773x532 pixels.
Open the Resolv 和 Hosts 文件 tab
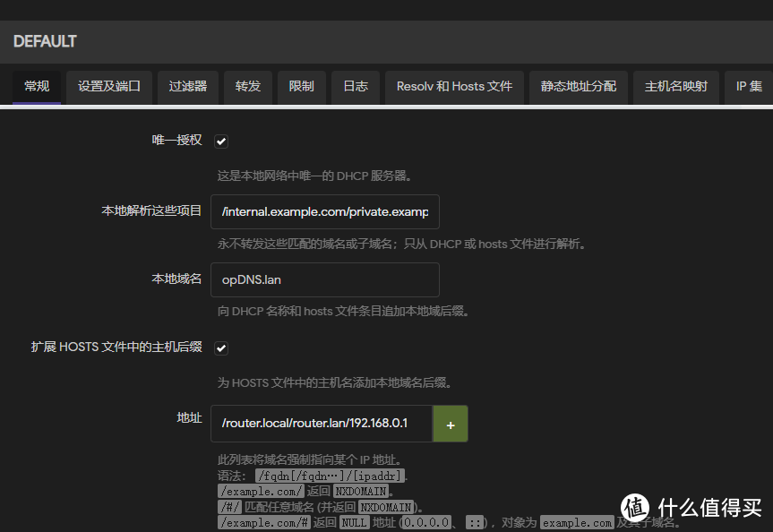(454, 87)
